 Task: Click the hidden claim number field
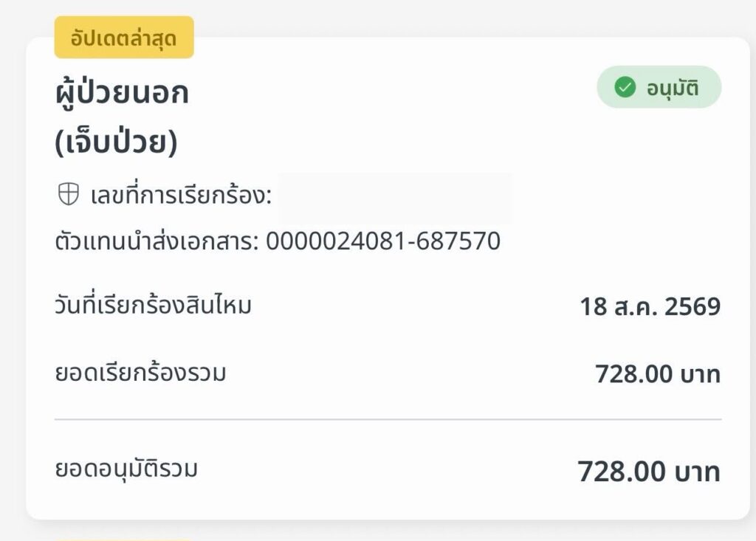coord(395,199)
